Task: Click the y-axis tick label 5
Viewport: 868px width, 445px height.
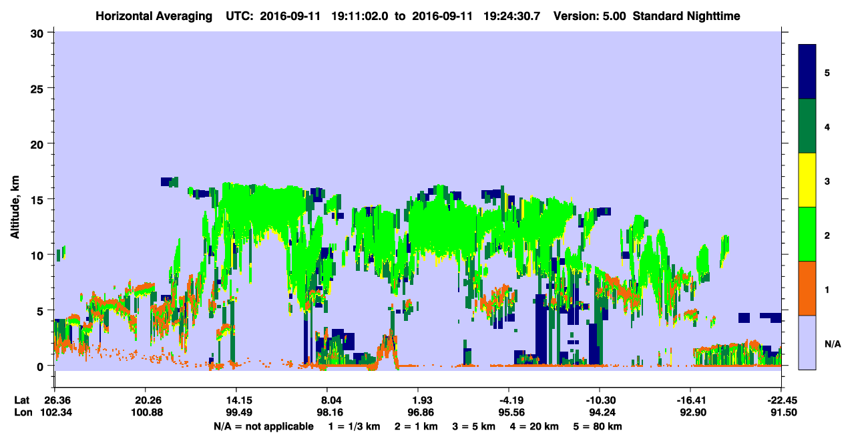Action: [42, 310]
